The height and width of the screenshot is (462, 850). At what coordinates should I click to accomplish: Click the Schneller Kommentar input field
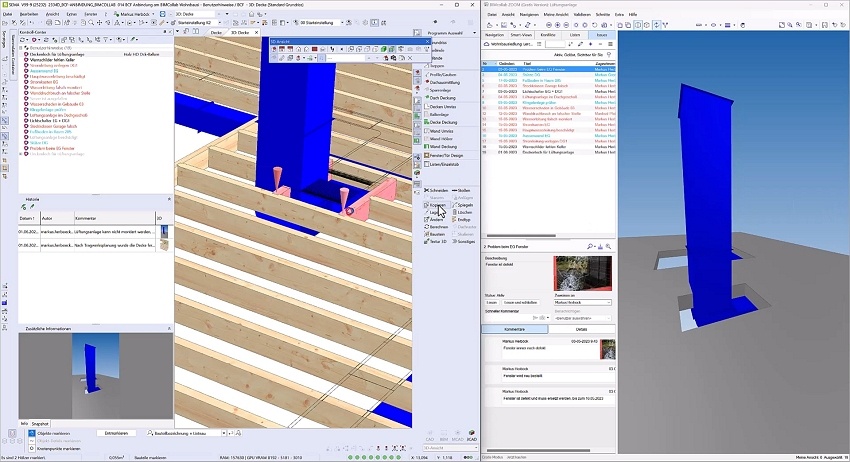tap(508, 318)
